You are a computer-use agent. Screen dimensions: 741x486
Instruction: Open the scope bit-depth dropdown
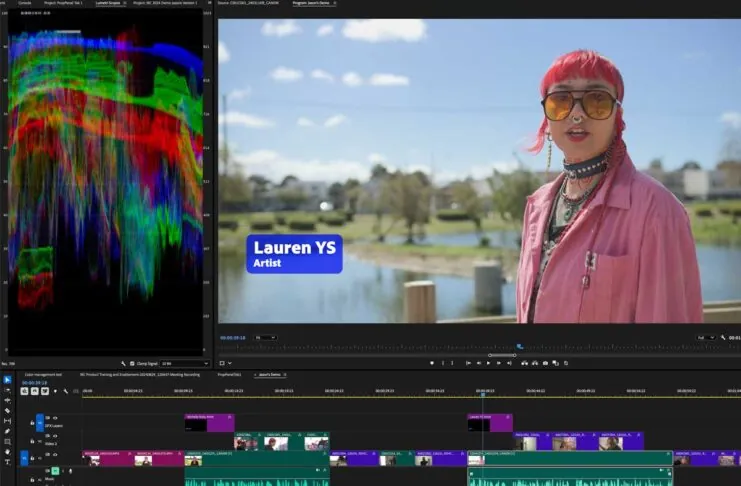(184, 363)
